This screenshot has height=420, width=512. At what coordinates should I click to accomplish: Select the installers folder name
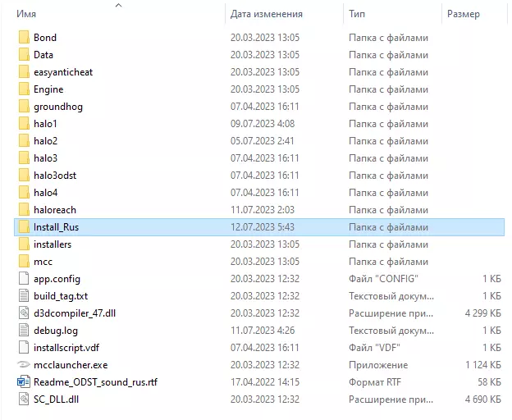[x=53, y=244]
